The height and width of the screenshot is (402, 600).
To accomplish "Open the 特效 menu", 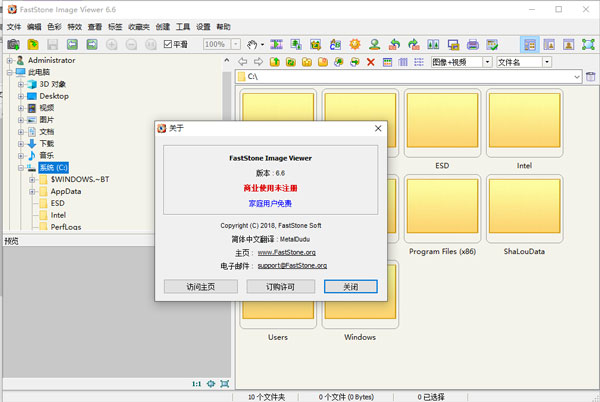I will [75, 27].
